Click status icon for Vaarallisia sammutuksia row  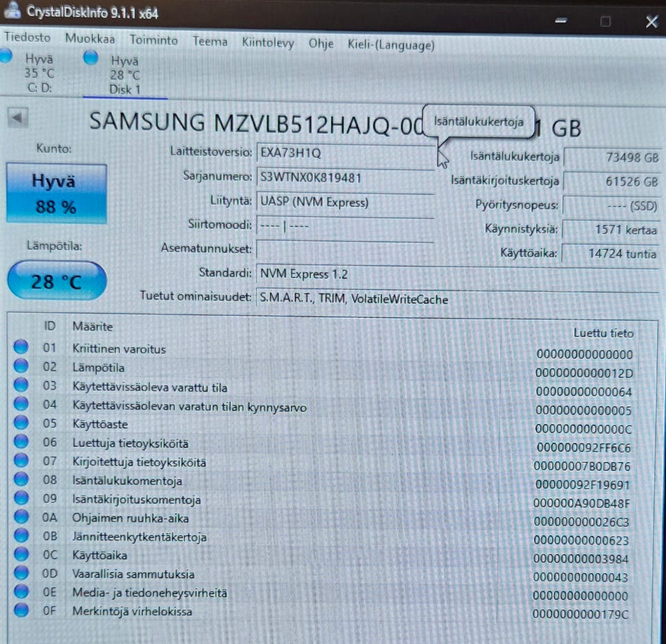pyautogui.click(x=21, y=573)
